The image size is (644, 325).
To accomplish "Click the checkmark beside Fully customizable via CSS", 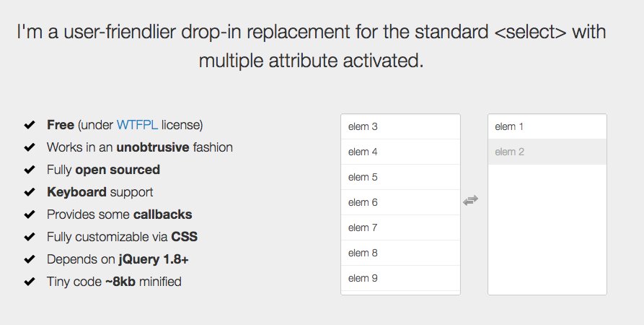I will click(x=30, y=237).
